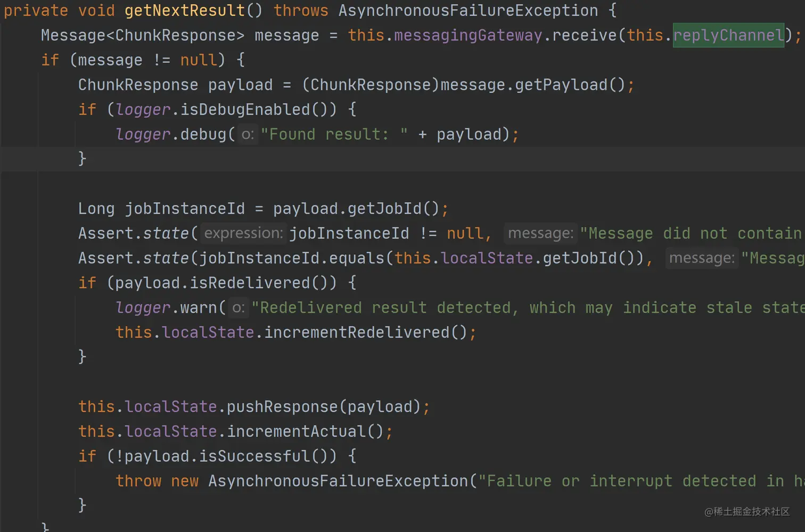805x532 pixels.
Task: Click the 'expression:' parameter hint
Action: [243, 233]
